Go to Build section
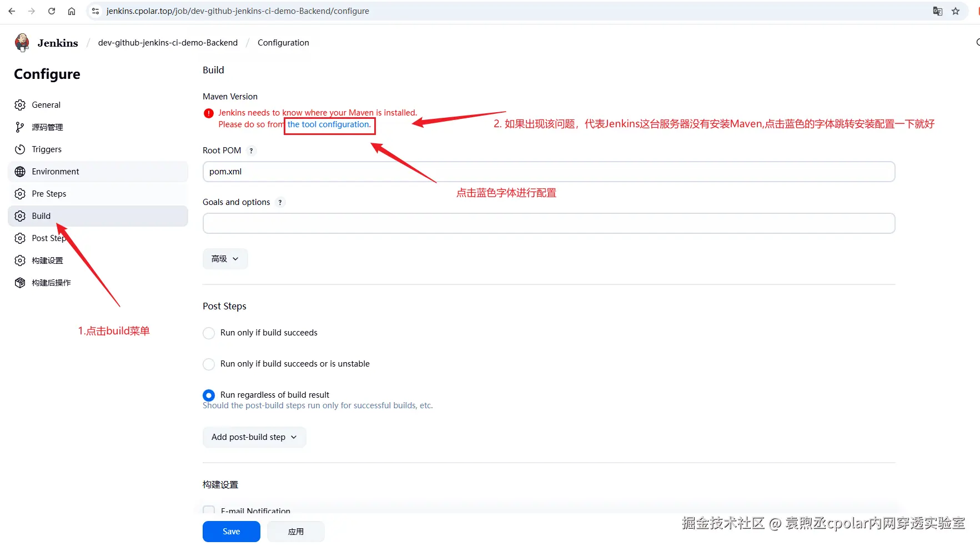 click(98, 216)
